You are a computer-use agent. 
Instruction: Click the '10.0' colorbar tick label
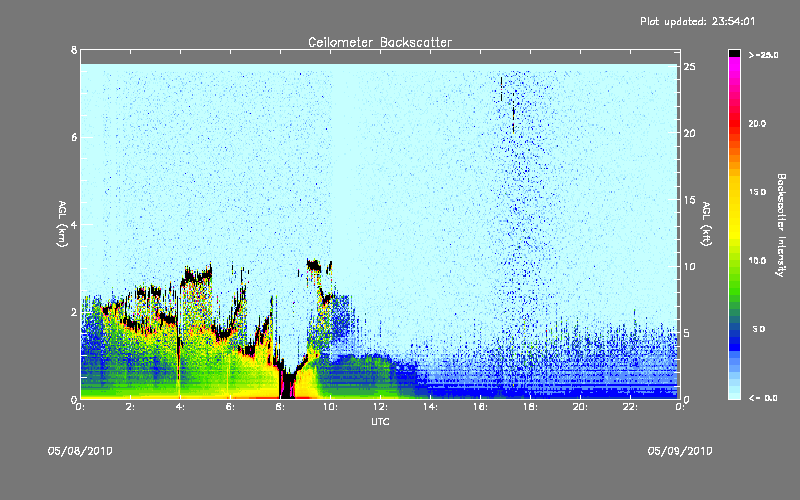757,261
